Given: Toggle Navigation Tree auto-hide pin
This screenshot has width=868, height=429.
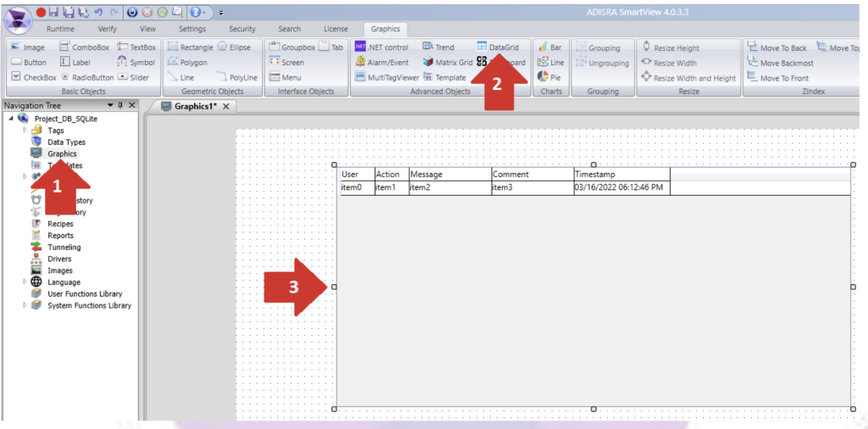Looking at the screenshot, I should (120, 105).
